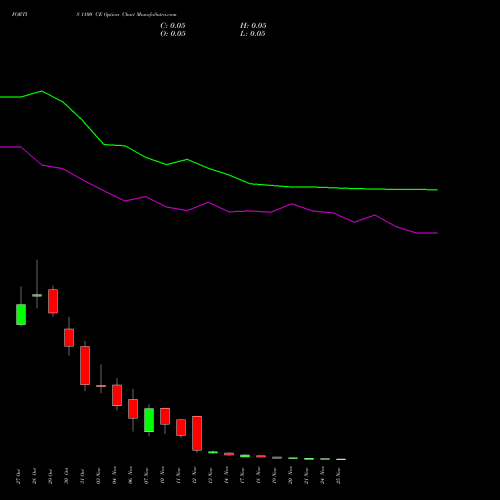This screenshot has height=500, width=500.
Task: Select the '19 Nov' date label
Action: 274,476
